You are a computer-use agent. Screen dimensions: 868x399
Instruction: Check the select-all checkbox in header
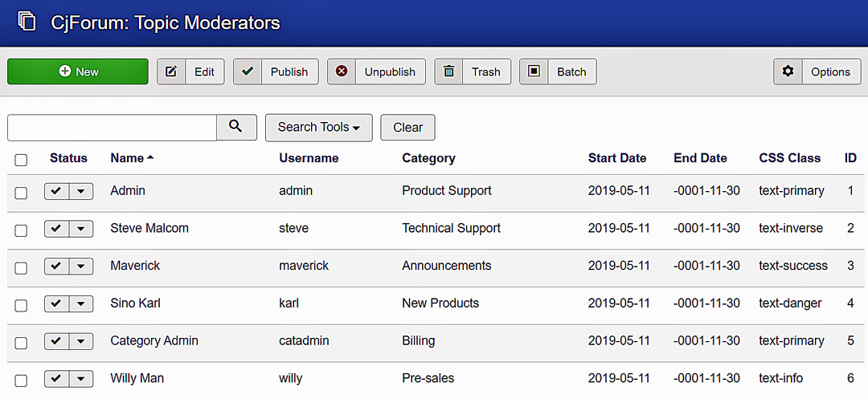(20, 161)
